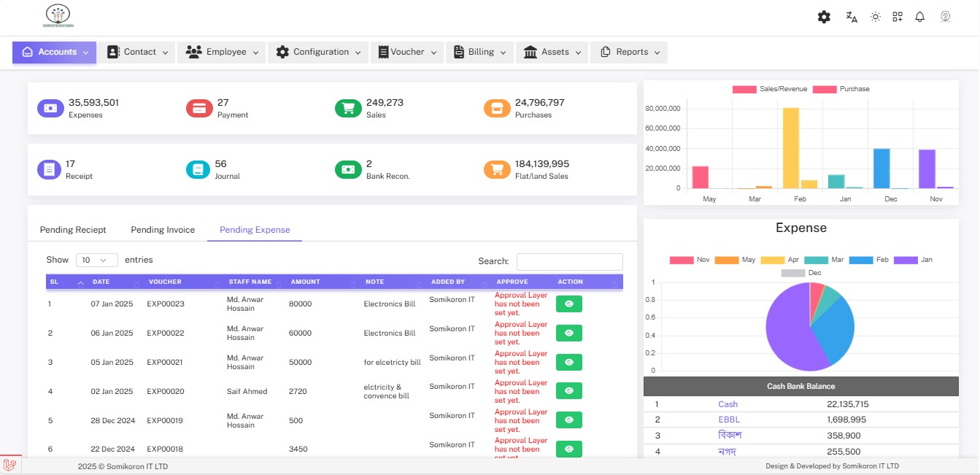Click the purple Expenses card icon

pos(50,108)
